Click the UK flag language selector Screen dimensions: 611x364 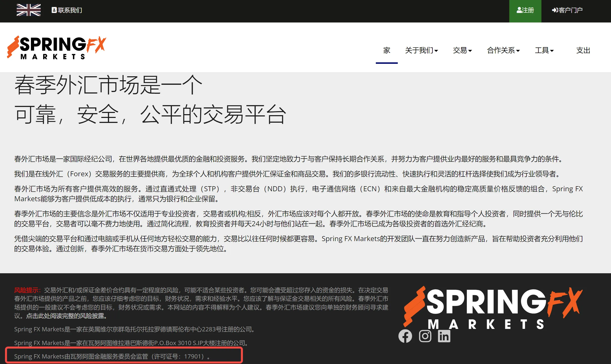[x=28, y=10]
